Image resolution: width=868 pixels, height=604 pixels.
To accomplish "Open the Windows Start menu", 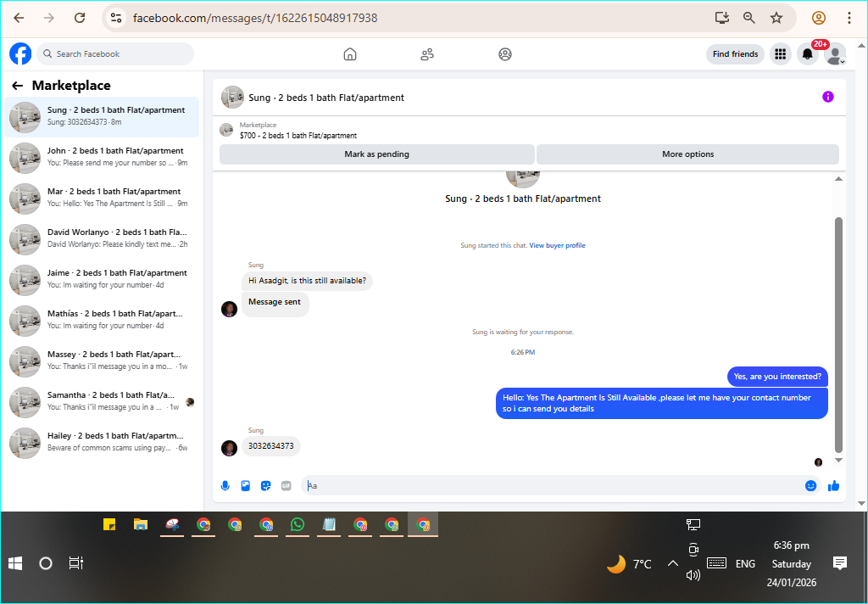I will [15, 563].
